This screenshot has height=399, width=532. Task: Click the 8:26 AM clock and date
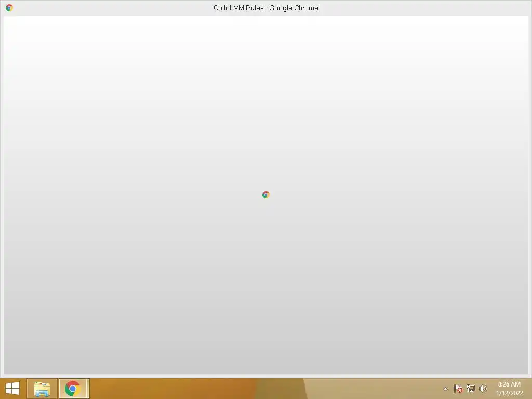509,389
